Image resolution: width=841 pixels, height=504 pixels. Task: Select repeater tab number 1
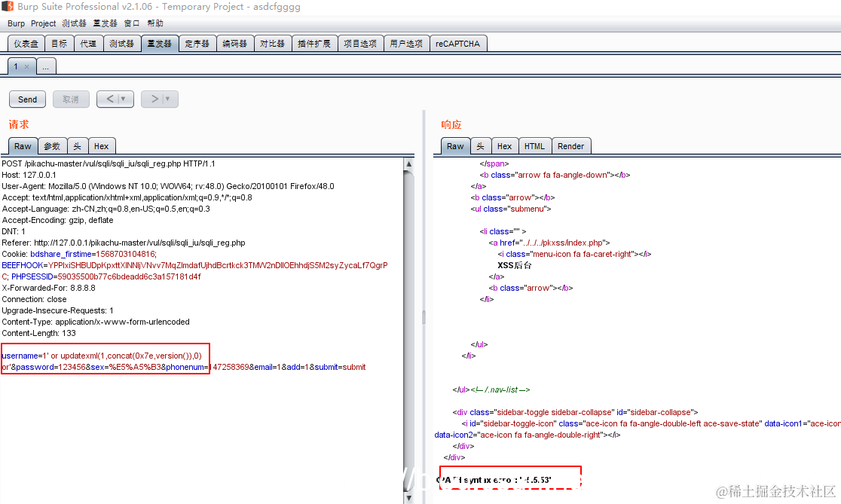[x=16, y=66]
